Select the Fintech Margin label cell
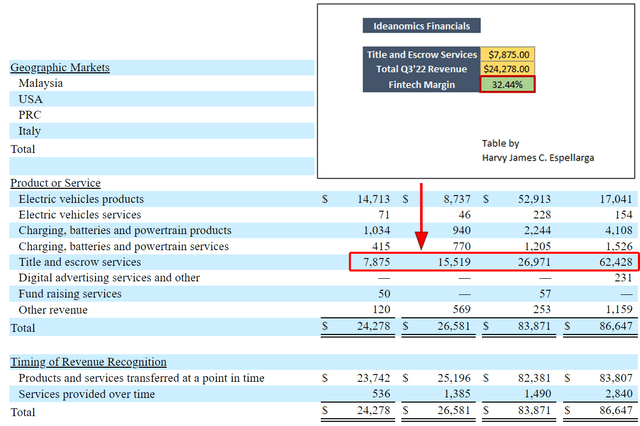 (422, 84)
